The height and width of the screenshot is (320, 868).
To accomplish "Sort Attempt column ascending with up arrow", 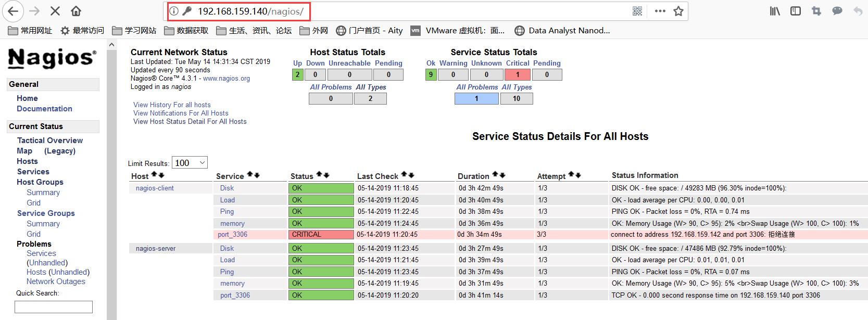I will (x=571, y=175).
